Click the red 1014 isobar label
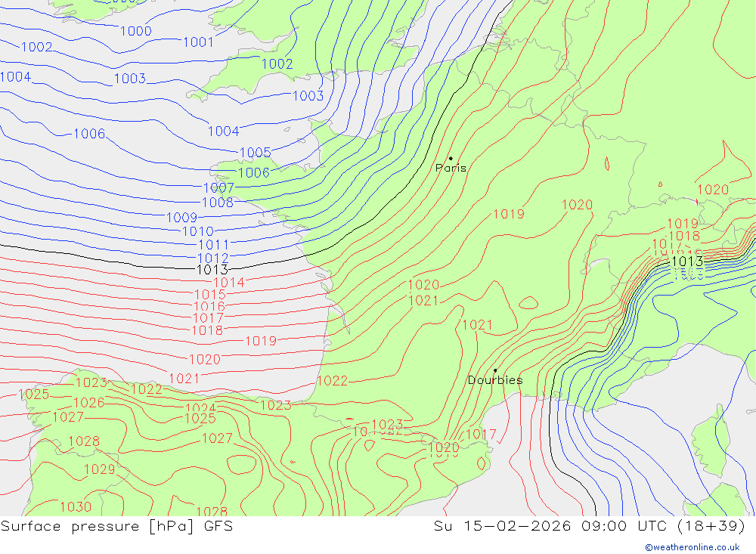 click(229, 283)
